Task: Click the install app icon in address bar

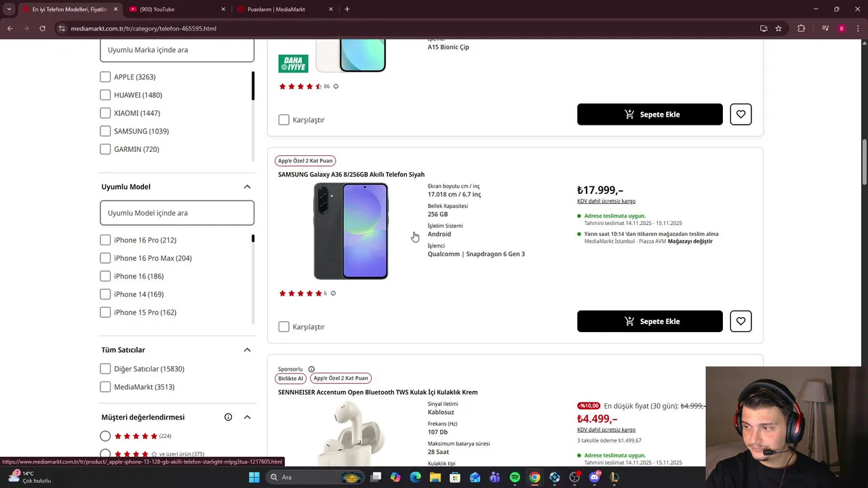Action: coord(764,28)
